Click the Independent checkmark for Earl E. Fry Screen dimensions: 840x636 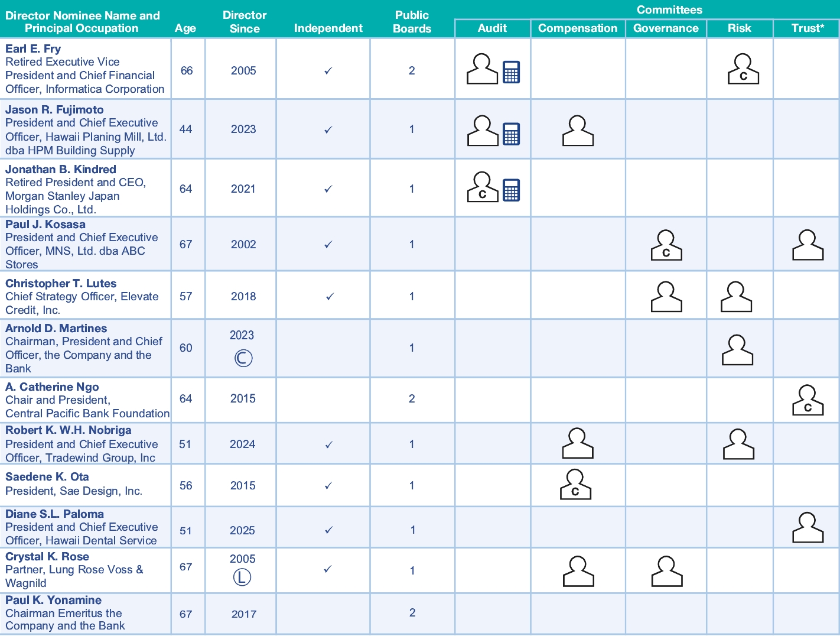pos(328,71)
